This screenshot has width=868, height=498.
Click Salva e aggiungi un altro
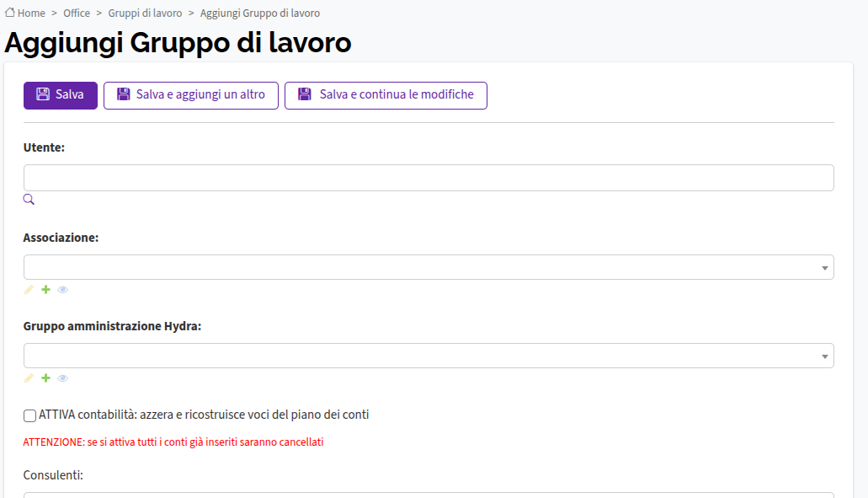[191, 95]
